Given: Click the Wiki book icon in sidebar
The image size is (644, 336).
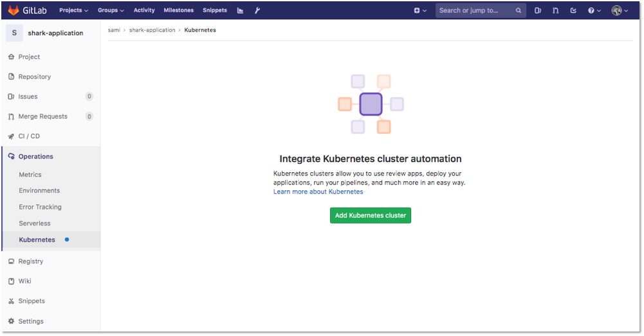Looking at the screenshot, I should click(11, 281).
